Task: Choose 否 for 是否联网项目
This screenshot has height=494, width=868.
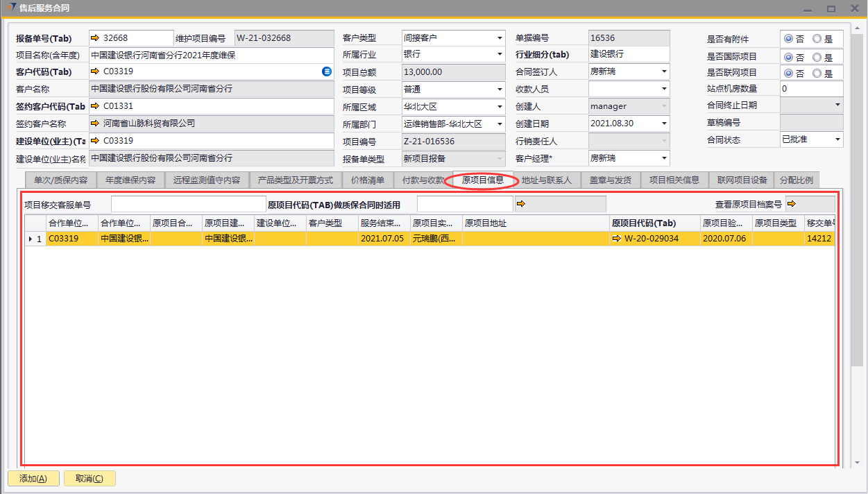Action: coord(788,74)
